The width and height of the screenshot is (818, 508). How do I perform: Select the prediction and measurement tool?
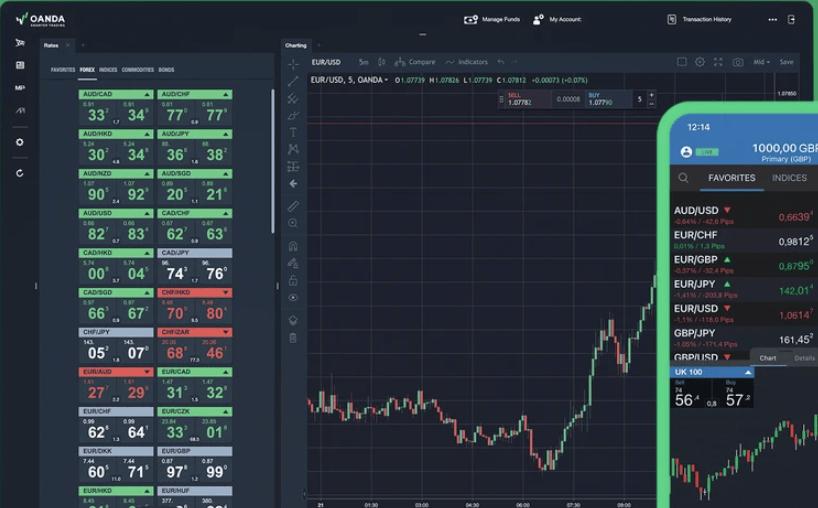click(293, 166)
